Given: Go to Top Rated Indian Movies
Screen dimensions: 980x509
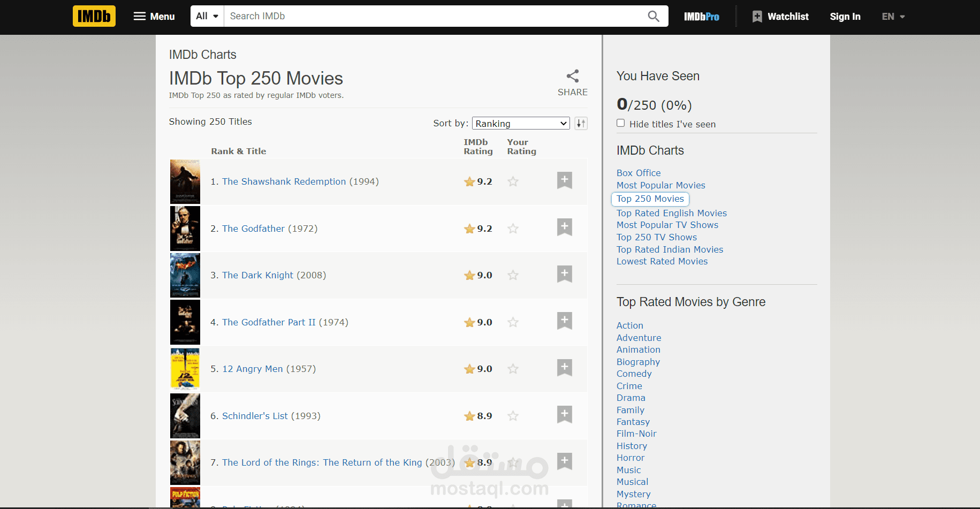Looking at the screenshot, I should coord(670,249).
